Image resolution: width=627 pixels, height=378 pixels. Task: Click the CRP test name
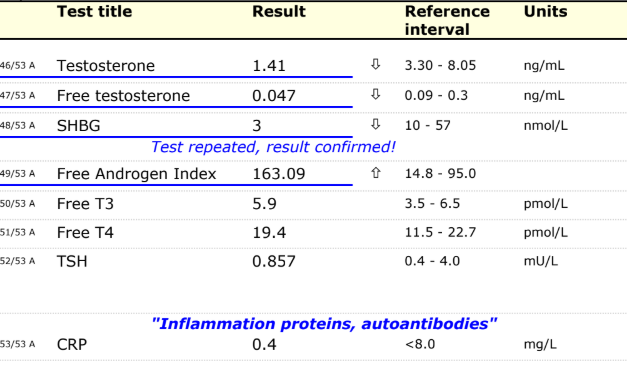click(72, 344)
